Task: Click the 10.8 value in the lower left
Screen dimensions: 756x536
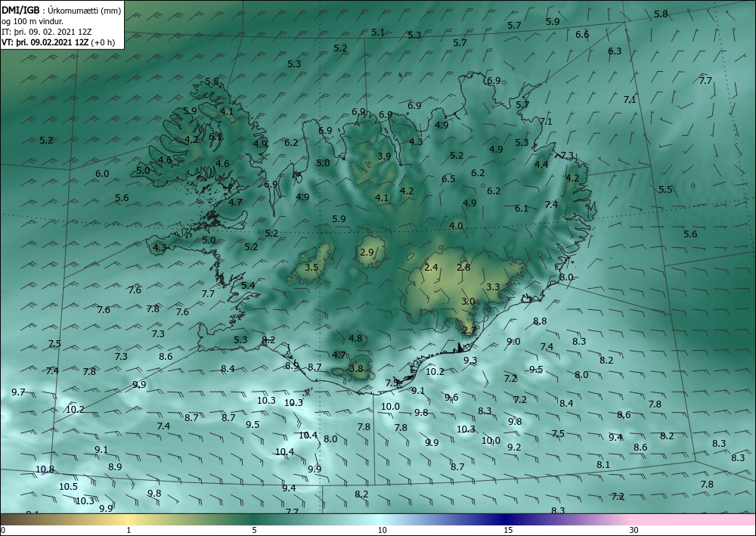Action: tap(45, 469)
